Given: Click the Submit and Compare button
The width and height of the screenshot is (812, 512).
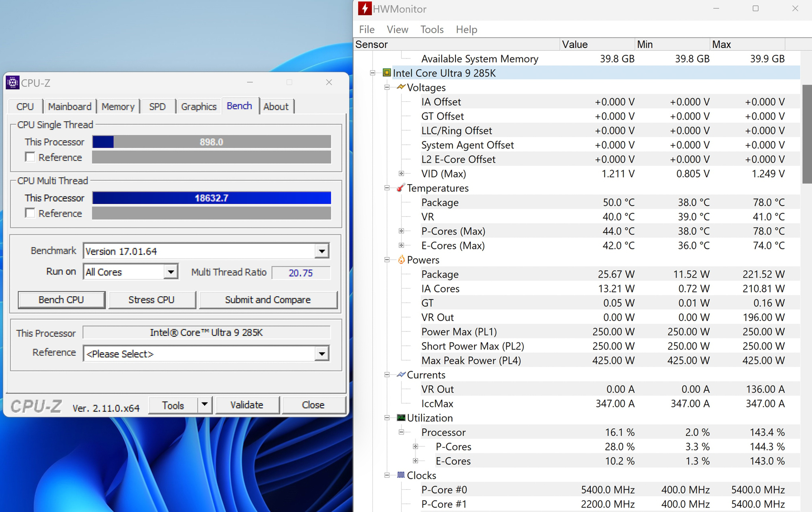Looking at the screenshot, I should [268, 300].
